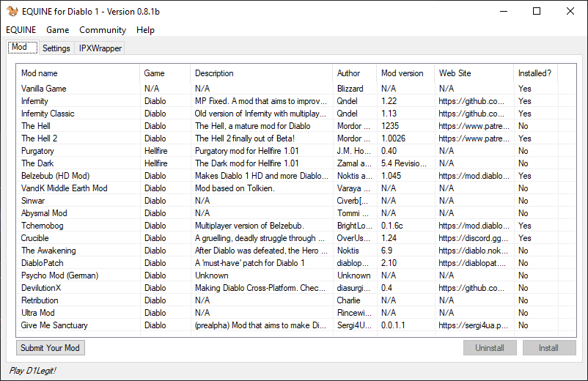The image size is (588, 381).
Task: Select The Awakening mod row
Action: [x=296, y=251]
